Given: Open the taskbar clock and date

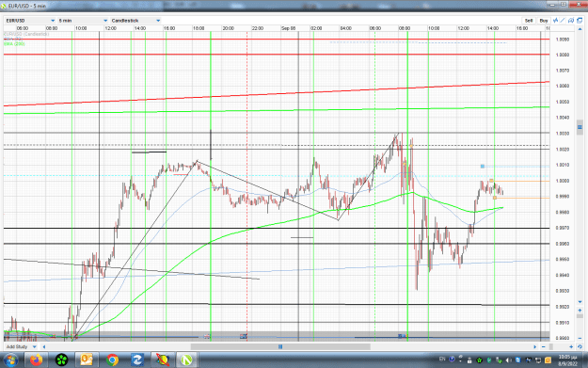Looking at the screenshot, I should 567,360.
